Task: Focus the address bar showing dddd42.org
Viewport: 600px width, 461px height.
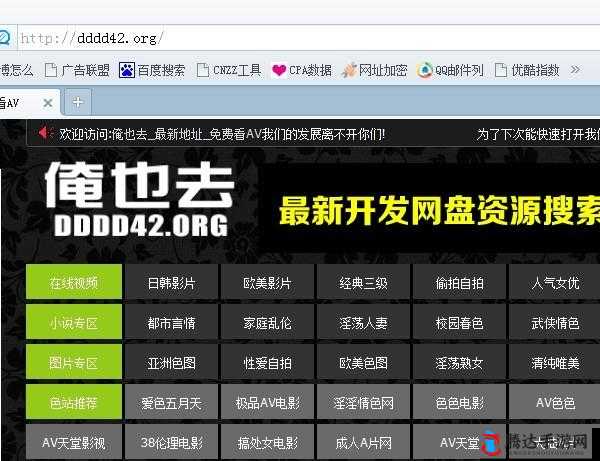Action: point(308,38)
